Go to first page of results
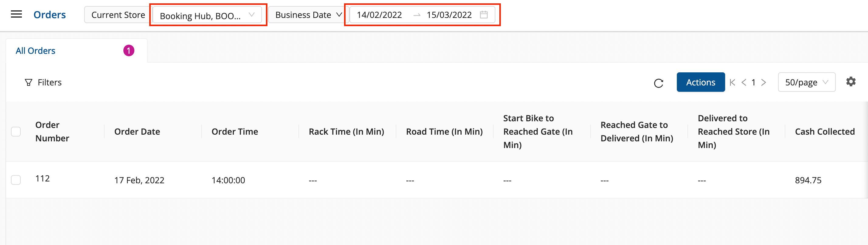This screenshot has width=868, height=245. coord(732,83)
